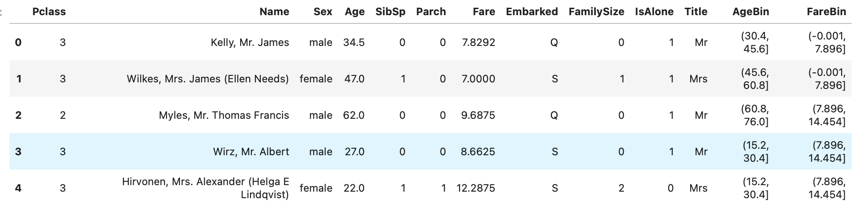The image size is (868, 222).
Task: Click the Pclass column header
Action: pos(49,12)
